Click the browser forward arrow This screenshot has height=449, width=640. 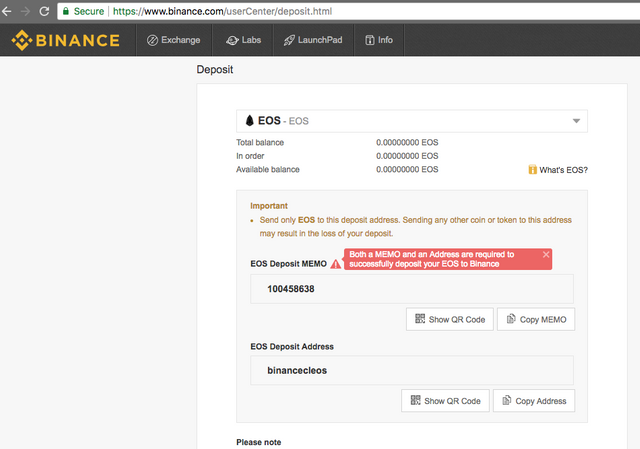click(25, 11)
